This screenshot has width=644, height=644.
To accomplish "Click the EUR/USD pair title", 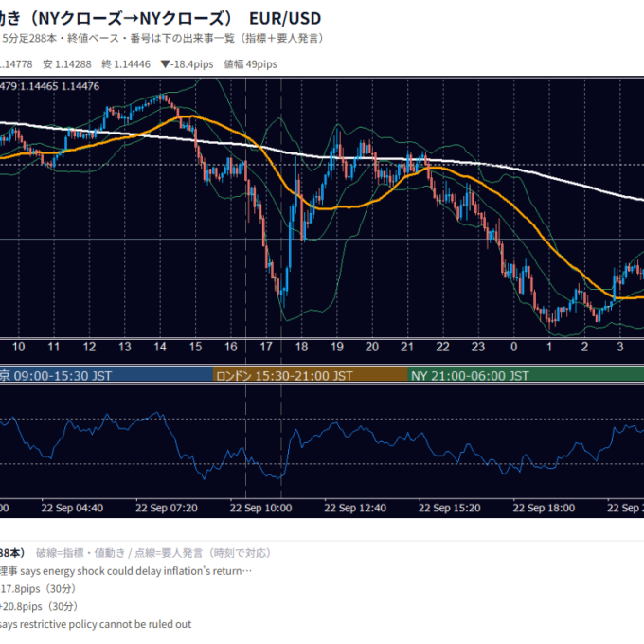I will point(285,19).
